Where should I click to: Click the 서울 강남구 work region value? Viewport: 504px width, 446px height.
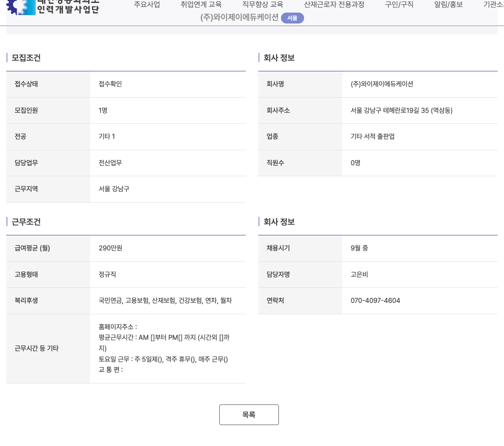point(114,189)
